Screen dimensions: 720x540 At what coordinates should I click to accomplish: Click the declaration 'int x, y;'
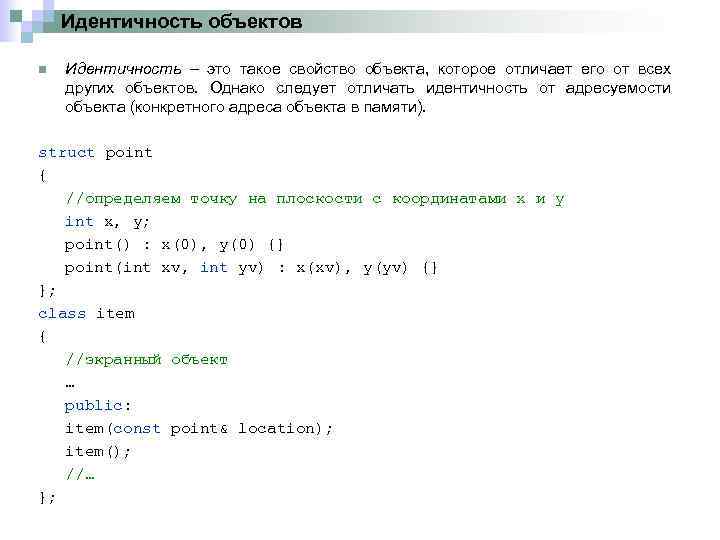[107, 222]
